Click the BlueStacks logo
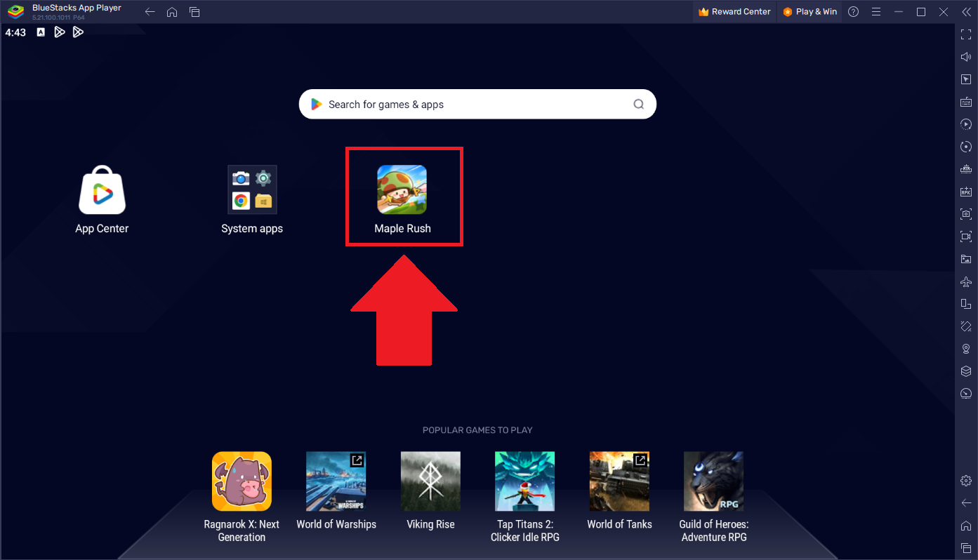Viewport: 978px width, 560px height. click(x=15, y=12)
